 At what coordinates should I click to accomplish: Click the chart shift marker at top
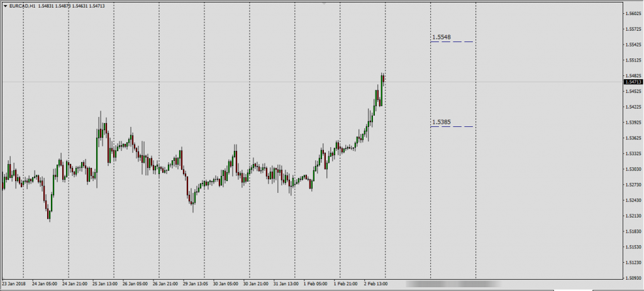[x=324, y=3]
